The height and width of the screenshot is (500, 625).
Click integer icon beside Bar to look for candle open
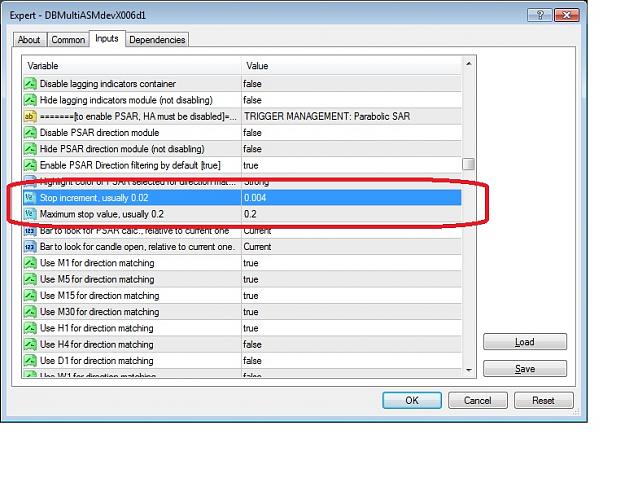coord(30,247)
